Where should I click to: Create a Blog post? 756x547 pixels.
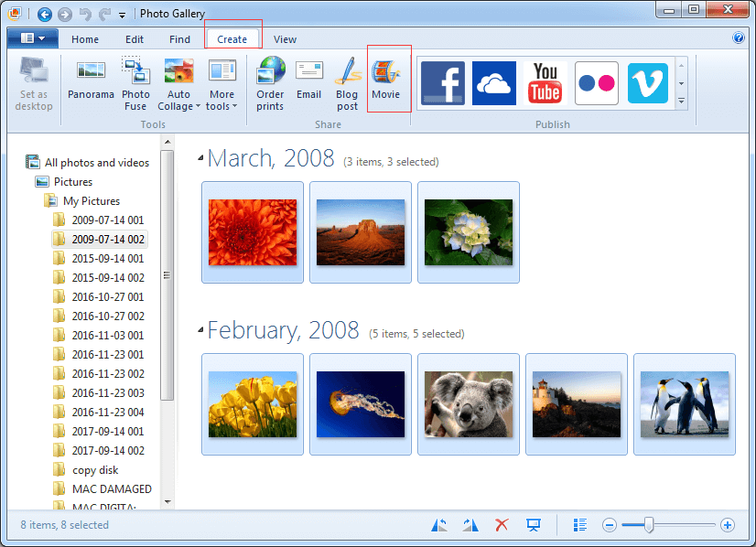pyautogui.click(x=346, y=82)
